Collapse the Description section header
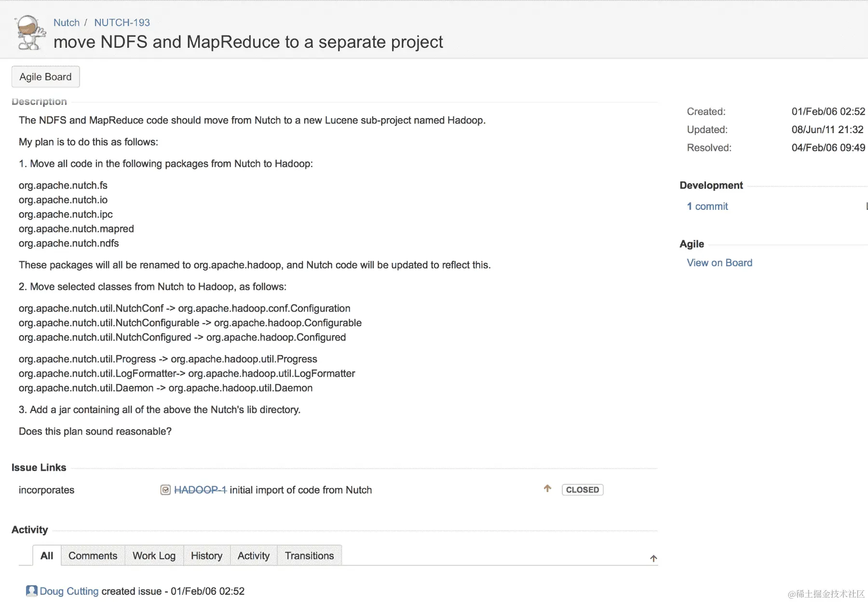 [39, 102]
